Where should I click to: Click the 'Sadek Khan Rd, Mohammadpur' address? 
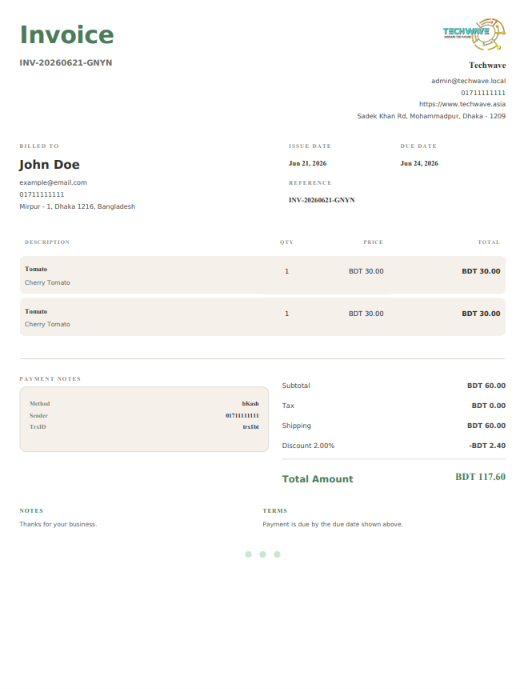(x=431, y=116)
